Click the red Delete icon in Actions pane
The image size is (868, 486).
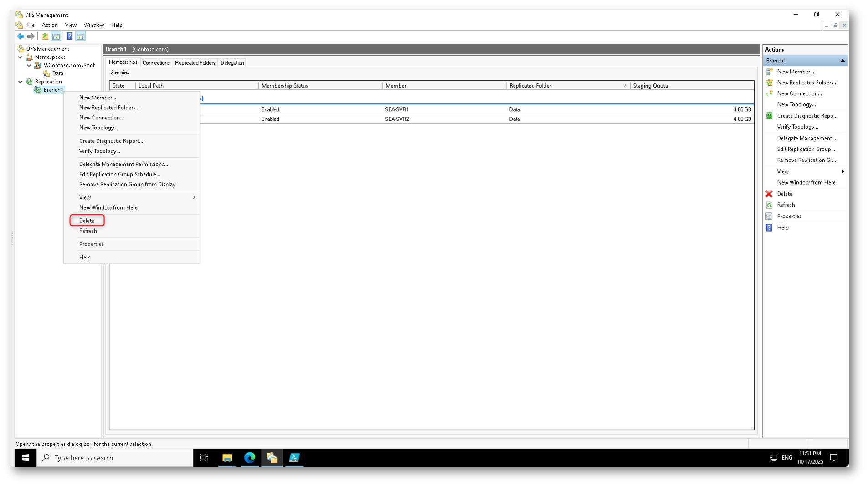(769, 194)
